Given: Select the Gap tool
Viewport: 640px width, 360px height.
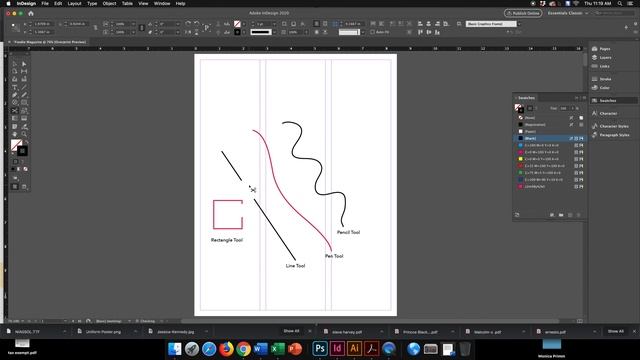Looking at the screenshot, I should point(24,71).
